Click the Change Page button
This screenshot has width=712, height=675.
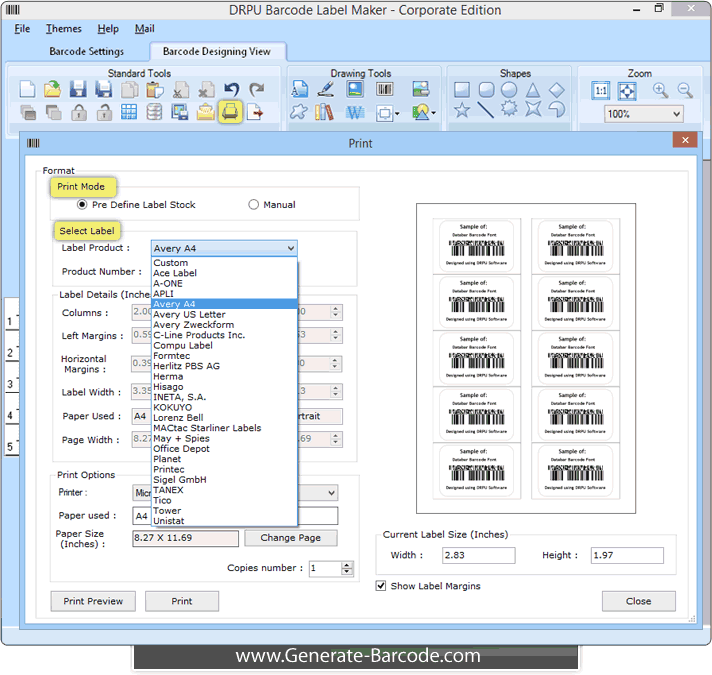[291, 537]
